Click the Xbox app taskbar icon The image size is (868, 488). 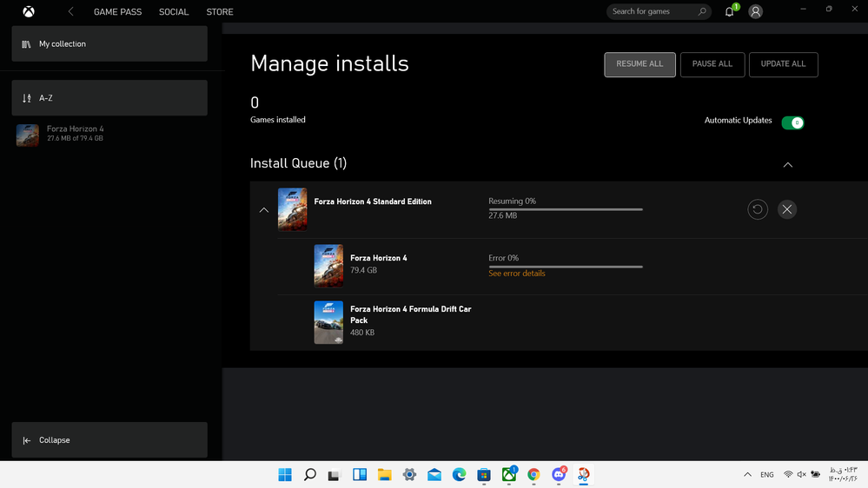[509, 475]
